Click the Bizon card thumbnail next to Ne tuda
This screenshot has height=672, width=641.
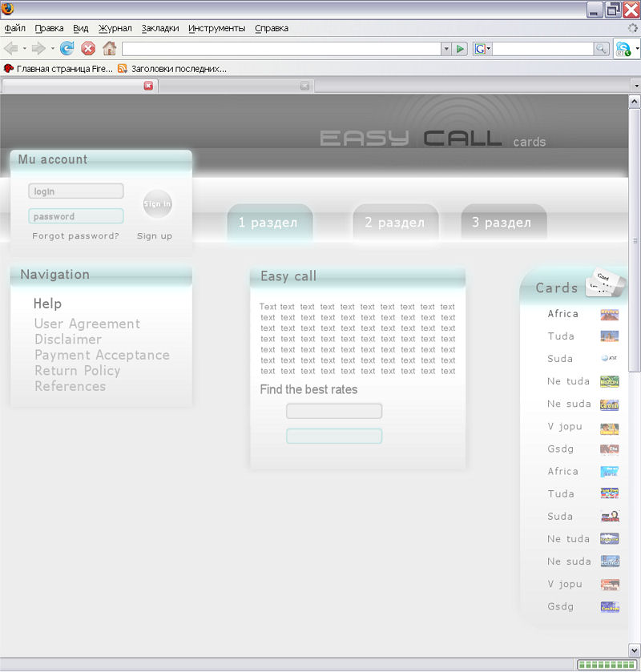click(x=610, y=381)
